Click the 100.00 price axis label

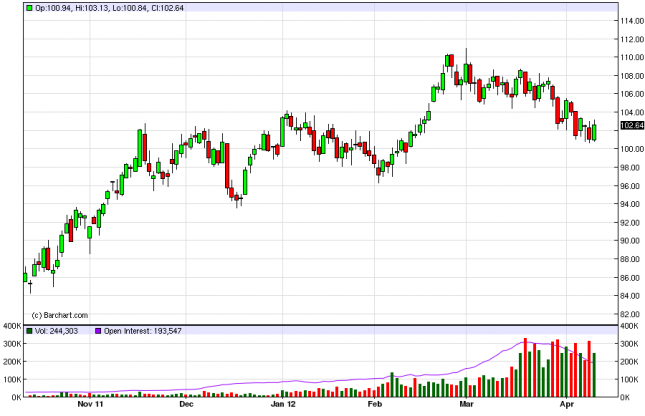click(632, 149)
